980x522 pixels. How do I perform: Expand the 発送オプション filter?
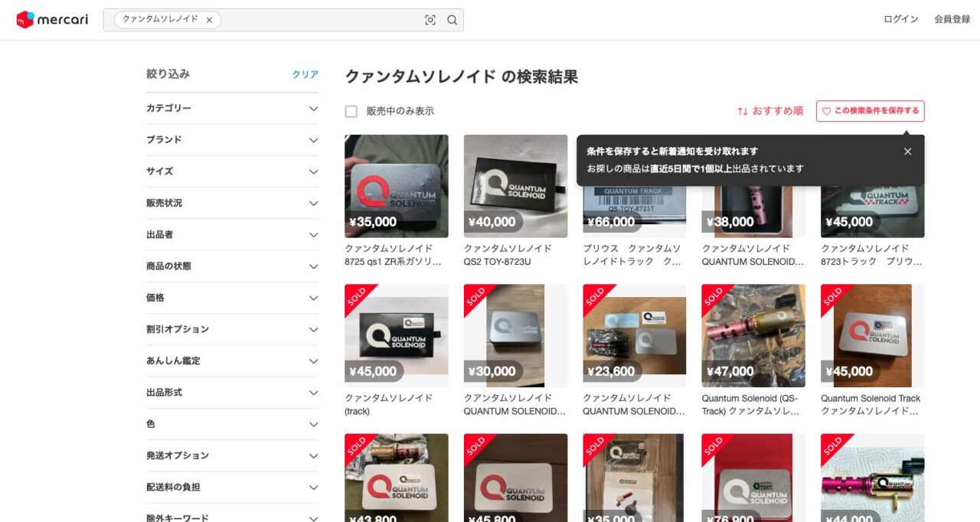point(233,455)
